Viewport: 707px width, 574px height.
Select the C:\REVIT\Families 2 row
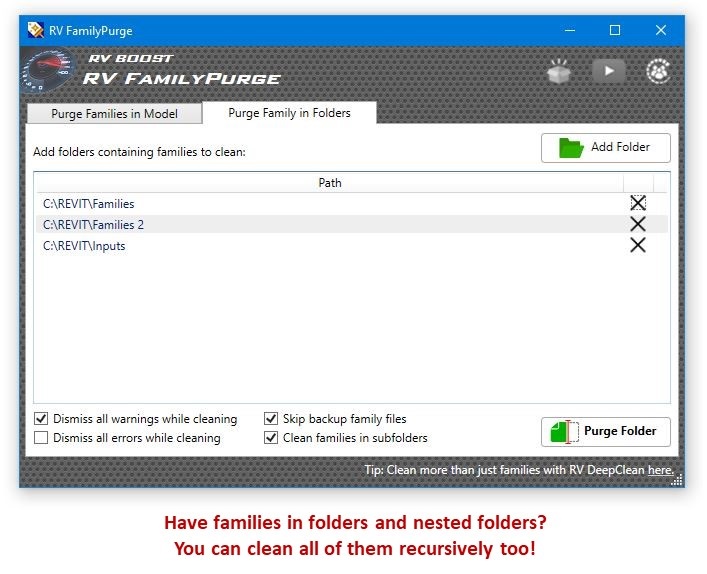352,224
